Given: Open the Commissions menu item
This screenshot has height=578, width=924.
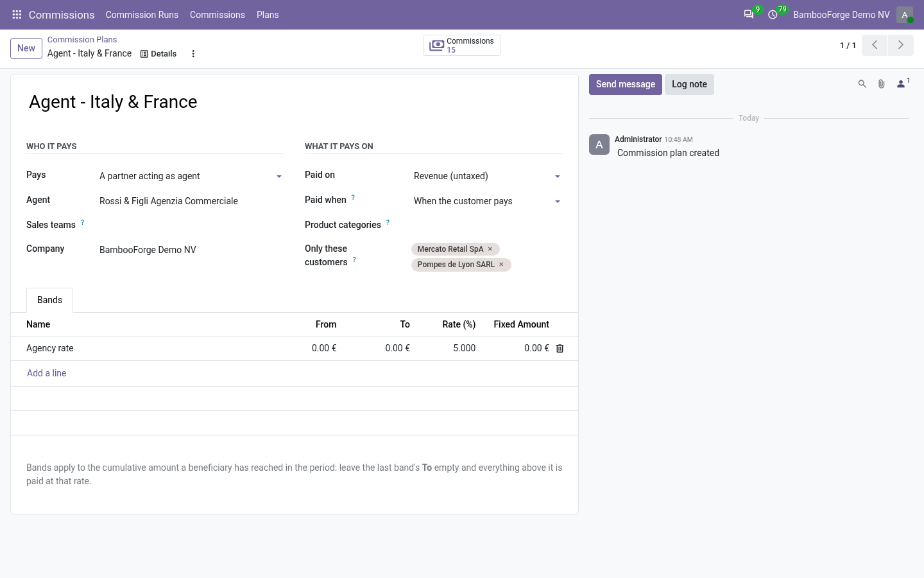Looking at the screenshot, I should pyautogui.click(x=218, y=15).
